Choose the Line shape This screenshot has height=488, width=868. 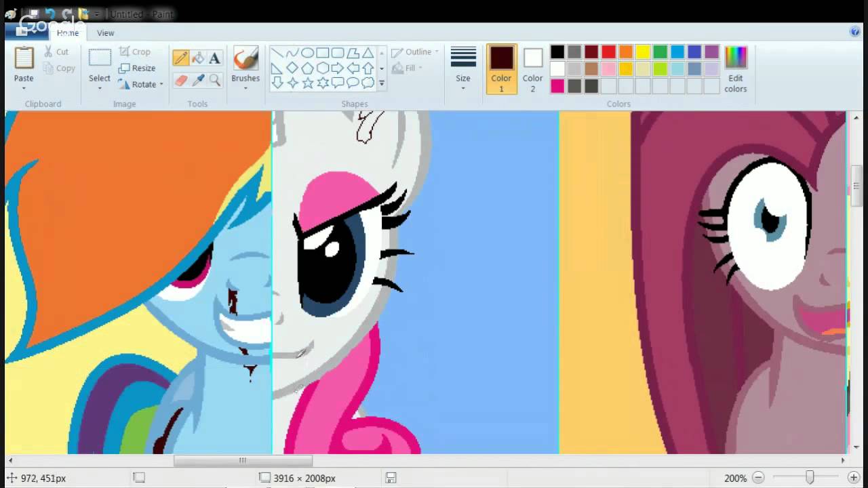277,53
